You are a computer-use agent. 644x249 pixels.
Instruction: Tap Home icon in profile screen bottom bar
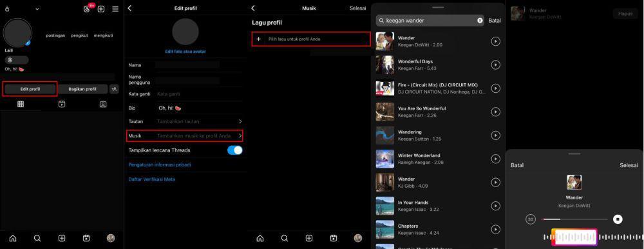click(13, 238)
